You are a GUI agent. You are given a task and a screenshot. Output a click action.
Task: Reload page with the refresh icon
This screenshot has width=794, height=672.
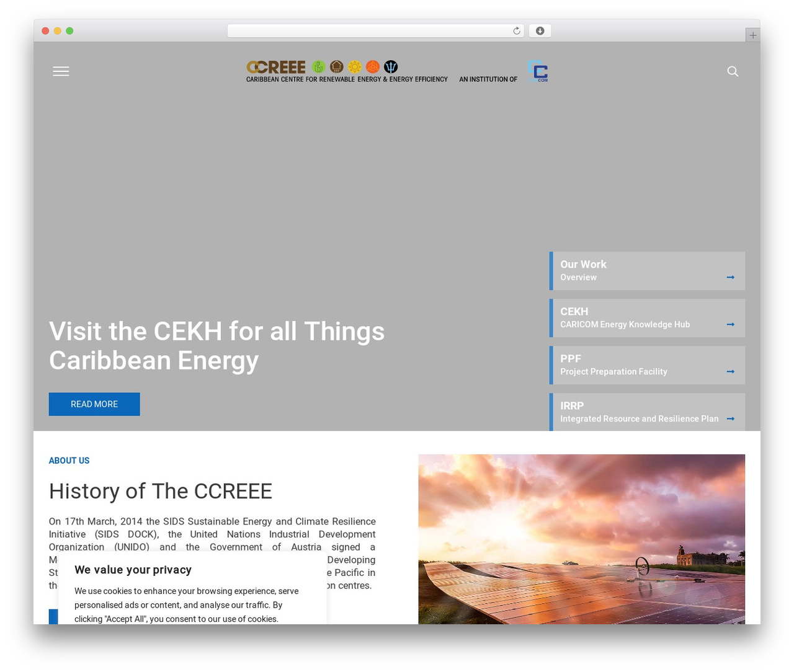point(516,31)
